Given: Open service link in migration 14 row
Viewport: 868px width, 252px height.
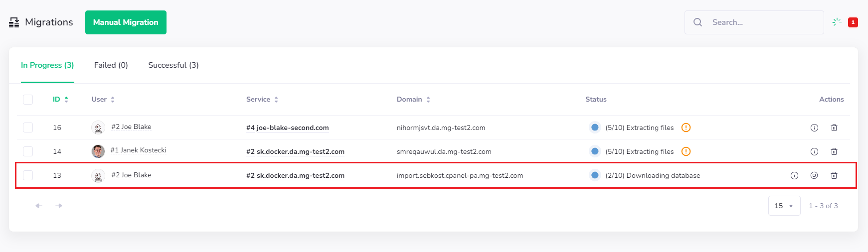Looking at the screenshot, I should pyautogui.click(x=295, y=151).
